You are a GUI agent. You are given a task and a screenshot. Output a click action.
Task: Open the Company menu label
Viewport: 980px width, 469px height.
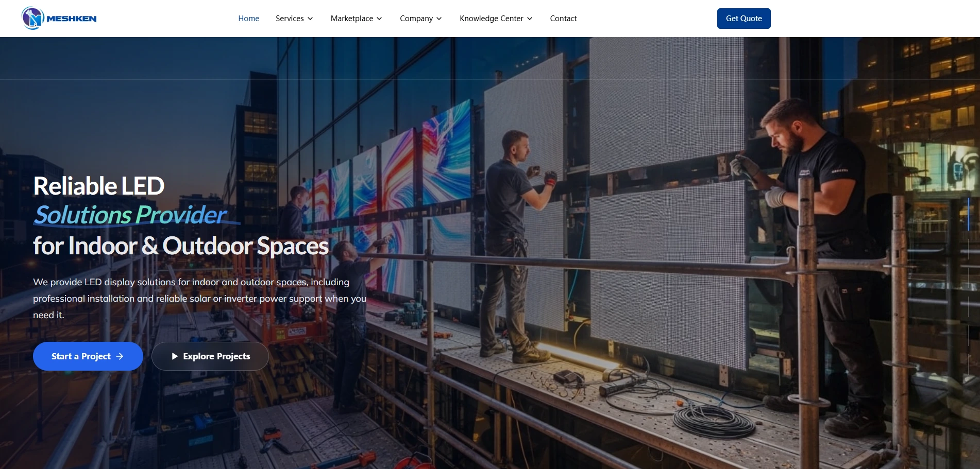tap(416, 19)
